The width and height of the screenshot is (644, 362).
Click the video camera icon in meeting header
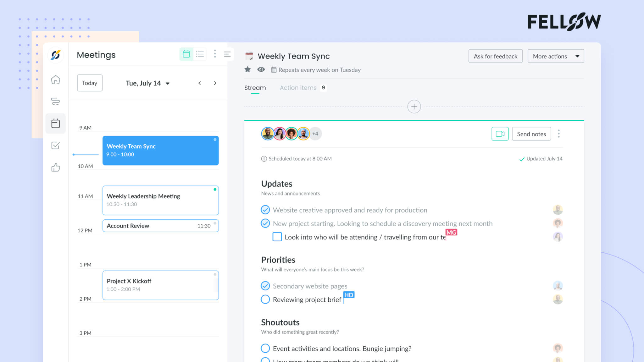click(500, 134)
